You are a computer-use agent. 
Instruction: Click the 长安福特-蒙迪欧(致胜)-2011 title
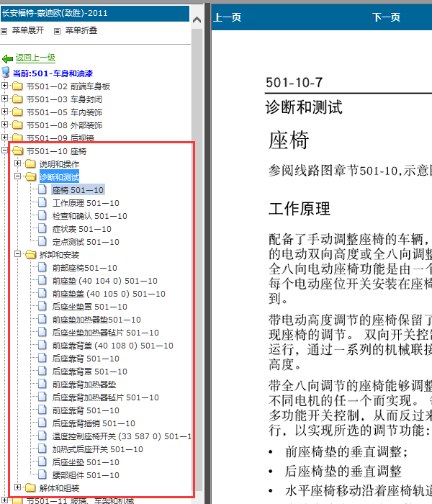55,13
